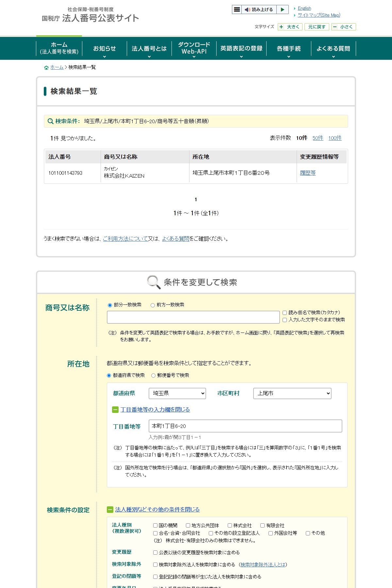
Task: Open the English version link
Action: tap(304, 8)
